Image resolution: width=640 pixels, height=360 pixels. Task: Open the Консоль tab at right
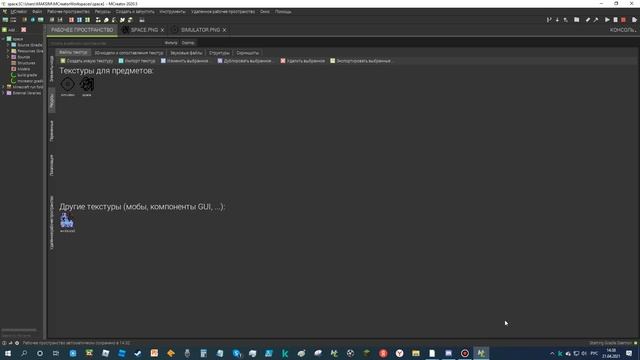tap(622, 30)
